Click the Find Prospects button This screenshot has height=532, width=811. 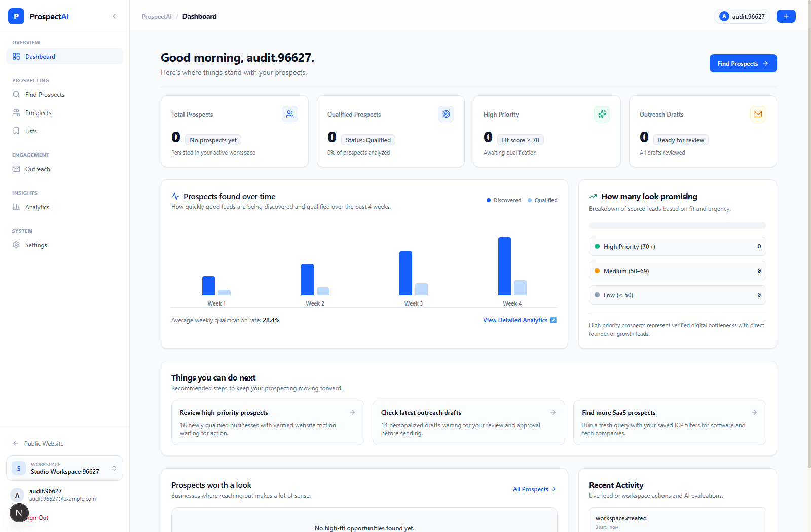743,63
